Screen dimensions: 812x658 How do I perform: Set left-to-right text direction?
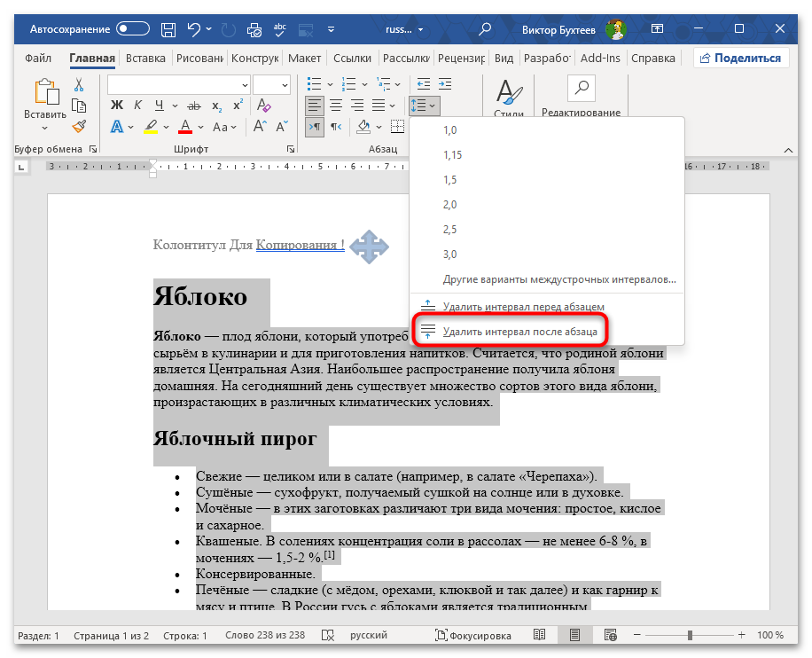pos(315,127)
